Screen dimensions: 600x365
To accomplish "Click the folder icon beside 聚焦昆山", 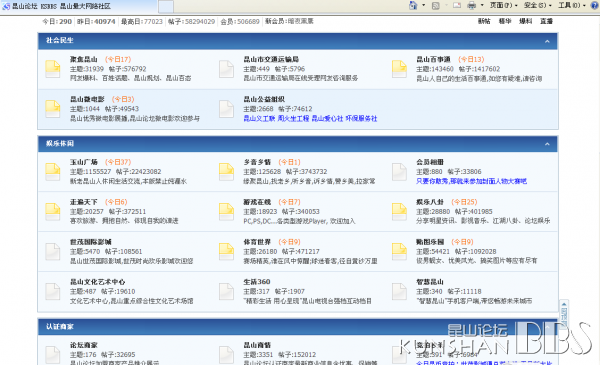I will [52, 69].
